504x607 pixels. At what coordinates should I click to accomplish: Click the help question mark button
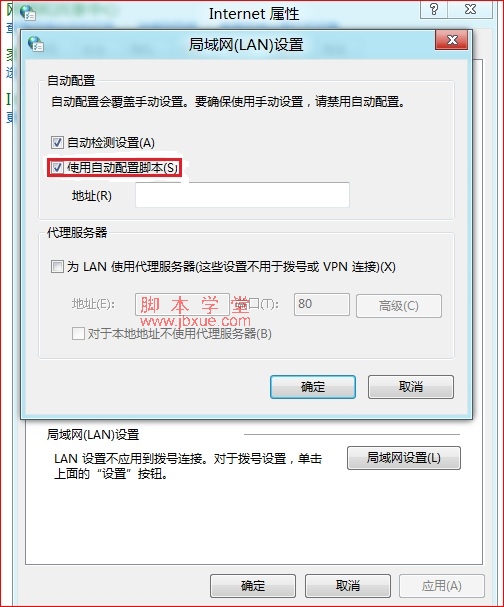[x=434, y=9]
